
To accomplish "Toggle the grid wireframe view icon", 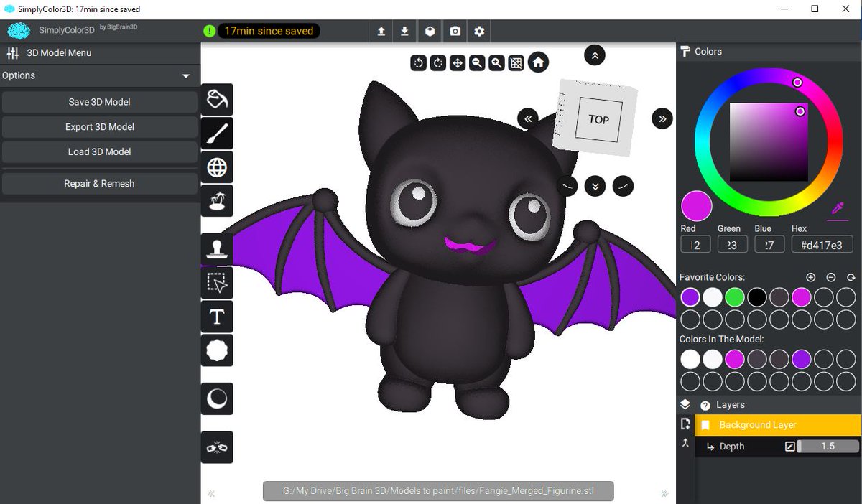I will pyautogui.click(x=516, y=63).
